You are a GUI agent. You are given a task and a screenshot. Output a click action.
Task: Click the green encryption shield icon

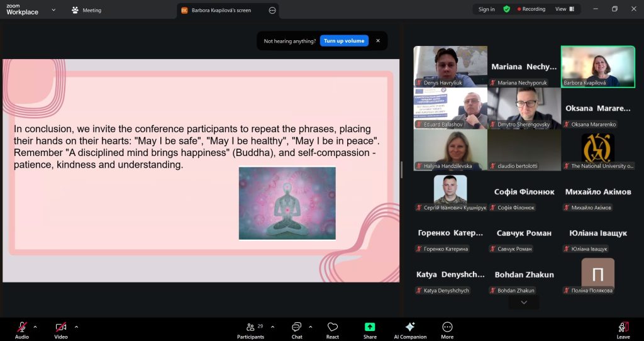506,9
